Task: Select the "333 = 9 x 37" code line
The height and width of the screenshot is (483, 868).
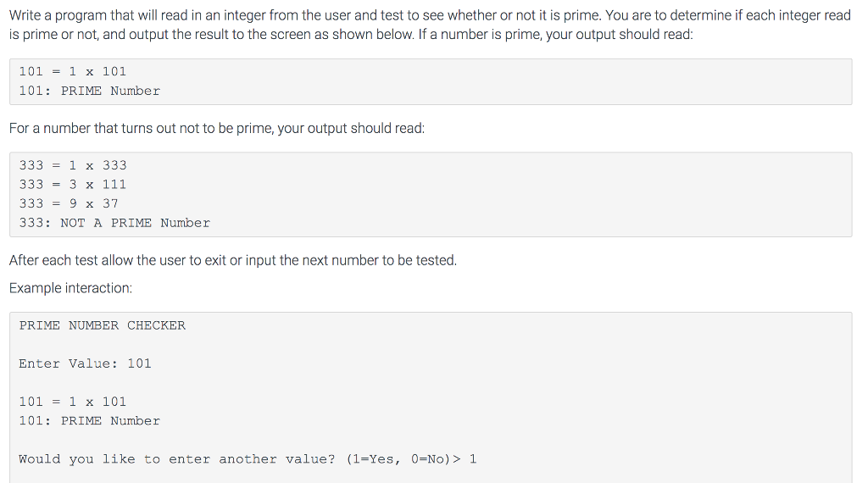Action: 69,203
